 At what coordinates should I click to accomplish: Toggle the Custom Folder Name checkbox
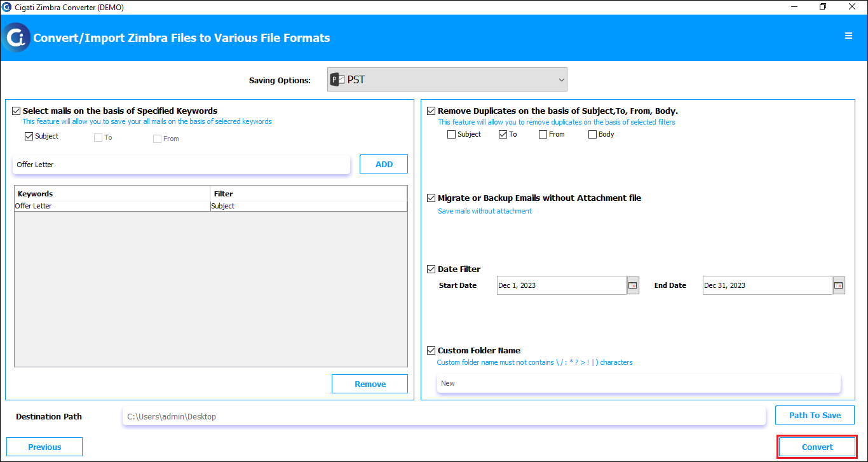[431, 350]
